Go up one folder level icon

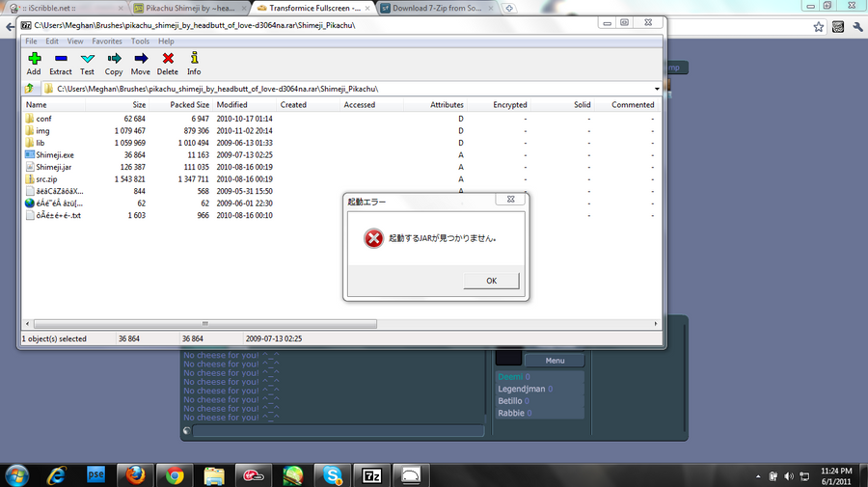(x=29, y=89)
